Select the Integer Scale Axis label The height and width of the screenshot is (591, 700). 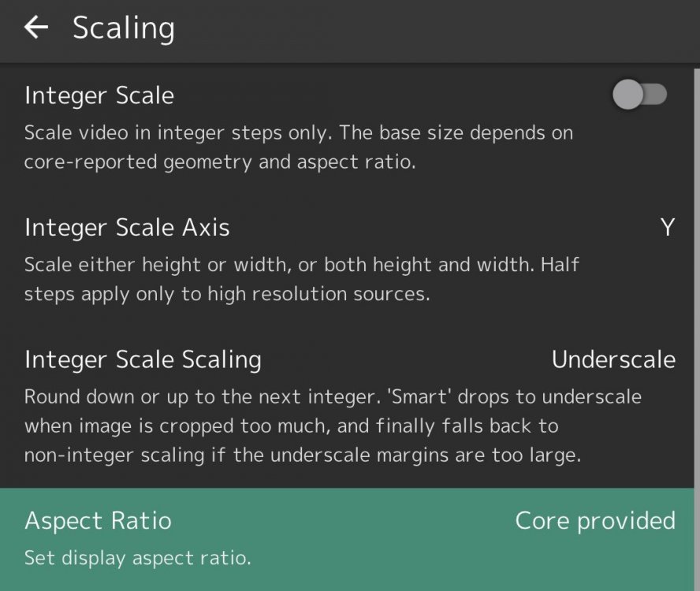[x=127, y=228]
